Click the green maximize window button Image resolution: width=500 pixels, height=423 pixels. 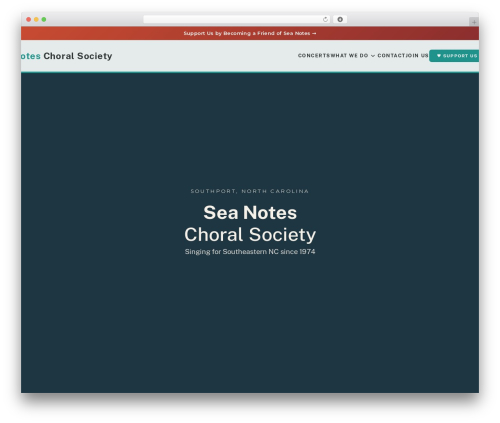[x=44, y=20]
